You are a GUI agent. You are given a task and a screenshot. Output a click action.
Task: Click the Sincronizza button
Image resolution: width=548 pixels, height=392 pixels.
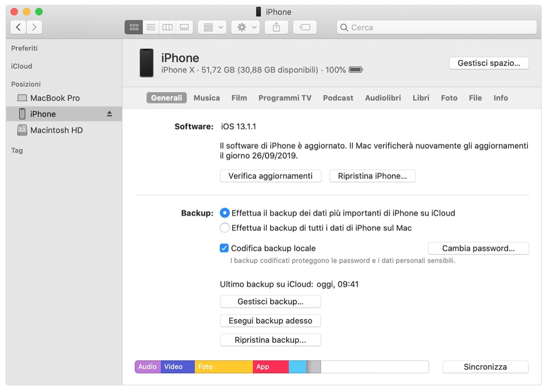click(x=485, y=366)
